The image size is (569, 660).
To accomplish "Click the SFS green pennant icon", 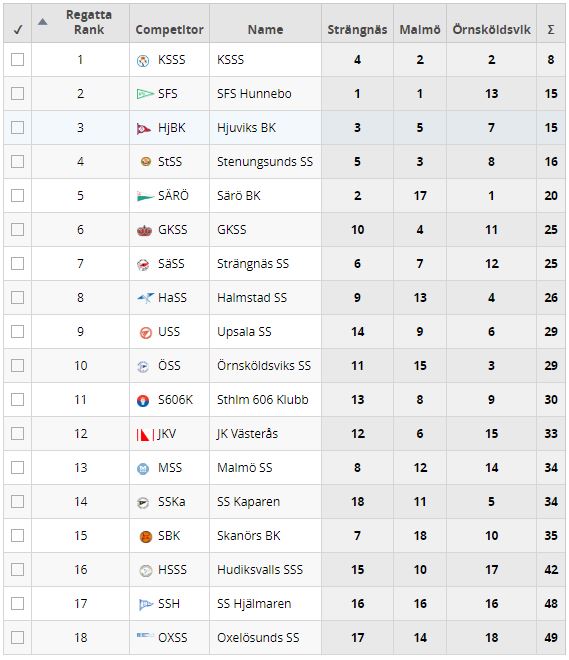I will [145, 94].
